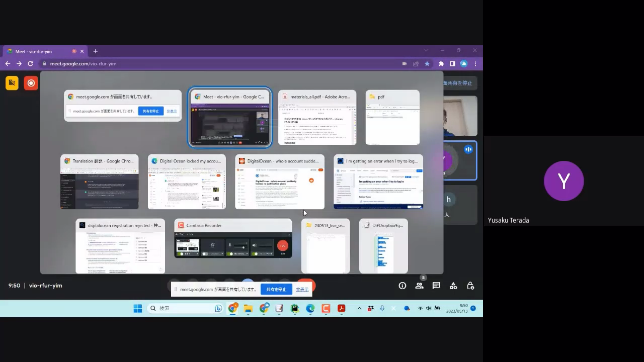Open host controls lock icon

pyautogui.click(x=470, y=286)
